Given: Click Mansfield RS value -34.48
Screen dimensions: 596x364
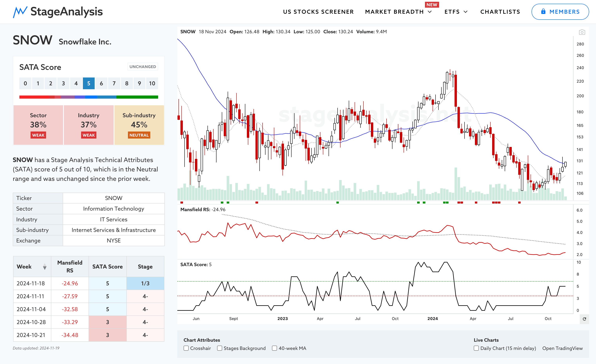Looking at the screenshot, I should click(x=70, y=335).
